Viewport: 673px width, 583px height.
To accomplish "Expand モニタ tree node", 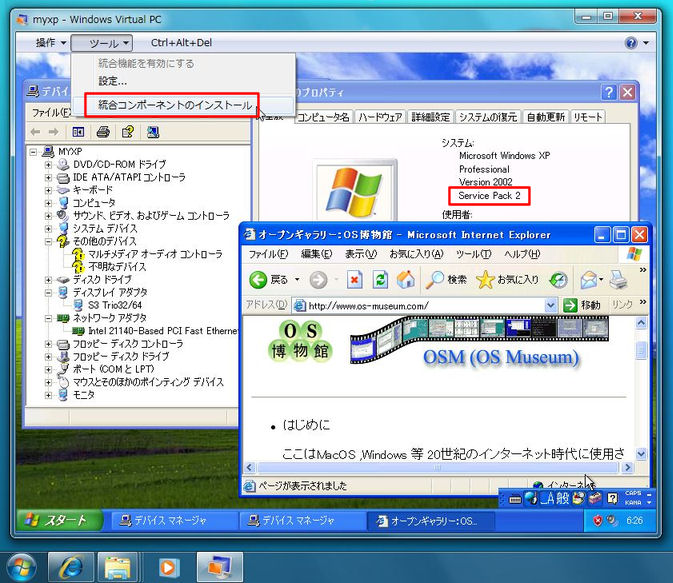I will [48, 395].
